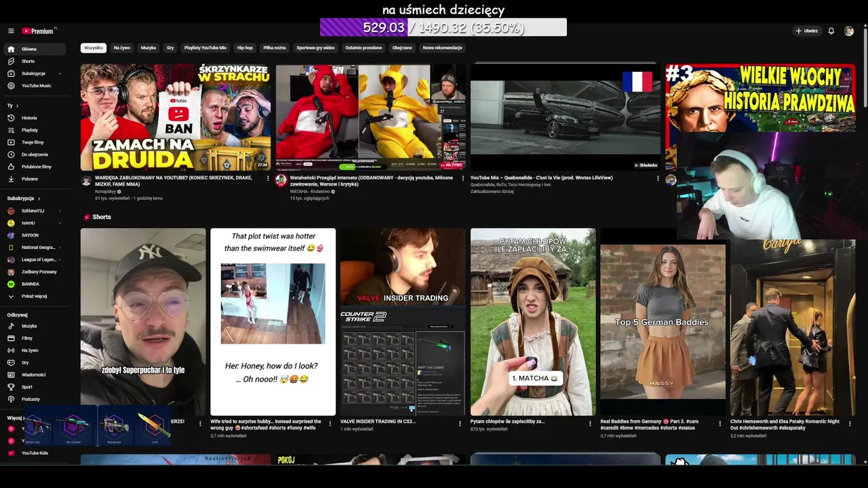
Task: Open the account avatar menu
Action: pos(849,31)
